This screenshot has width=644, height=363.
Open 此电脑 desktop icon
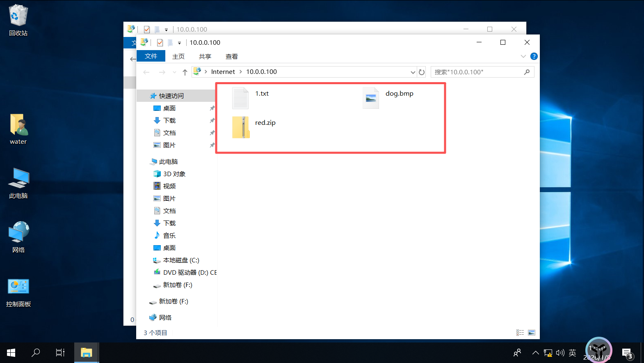(18, 183)
